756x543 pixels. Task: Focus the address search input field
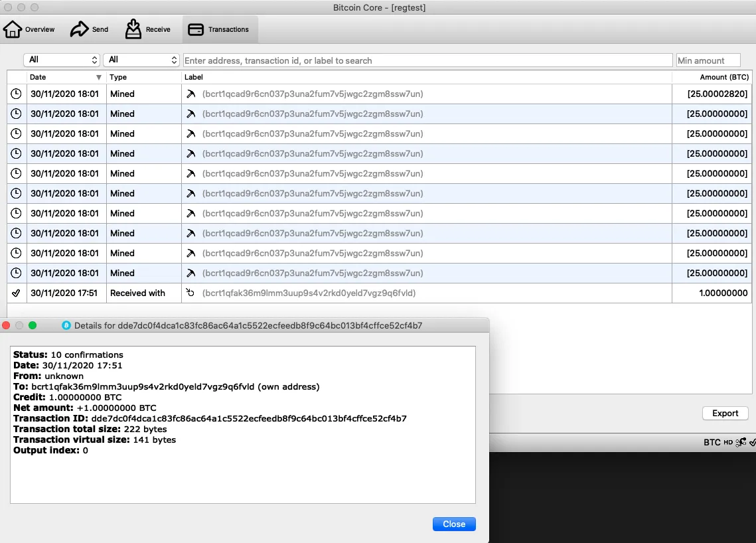pyautogui.click(x=427, y=60)
